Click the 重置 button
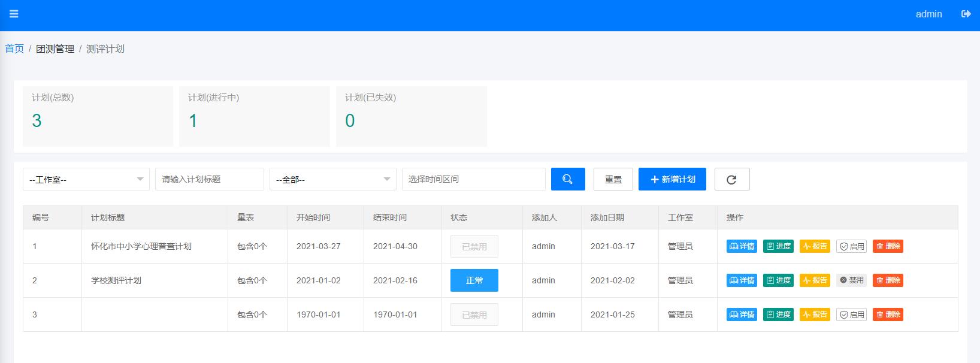The image size is (980, 363). (x=613, y=179)
